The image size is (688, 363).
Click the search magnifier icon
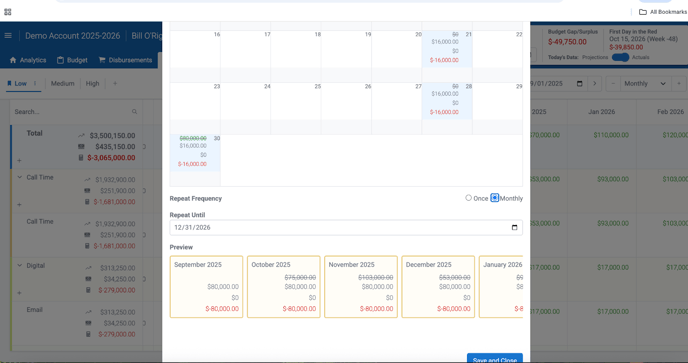coord(134,112)
